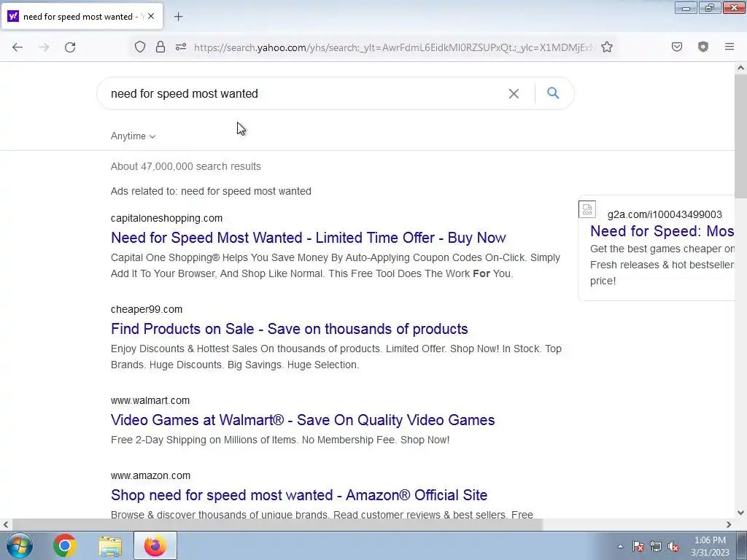View site security padlock info
Screen dimensions: 747x560
pyautogui.click(x=160, y=47)
